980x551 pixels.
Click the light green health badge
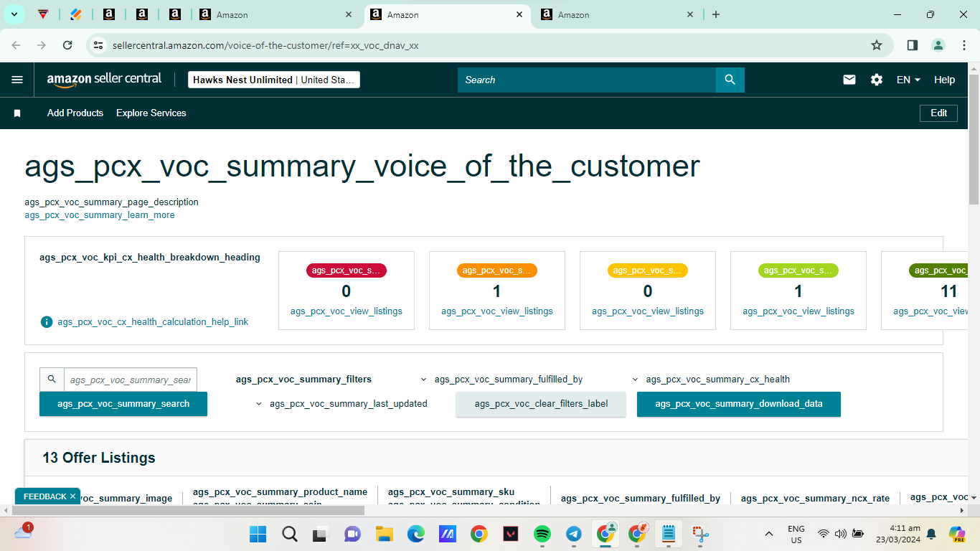798,270
